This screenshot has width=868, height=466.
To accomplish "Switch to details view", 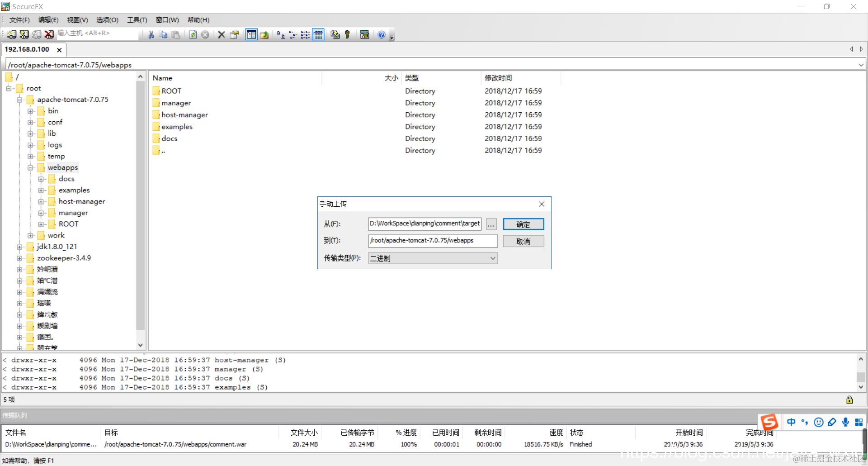I will 318,35.
